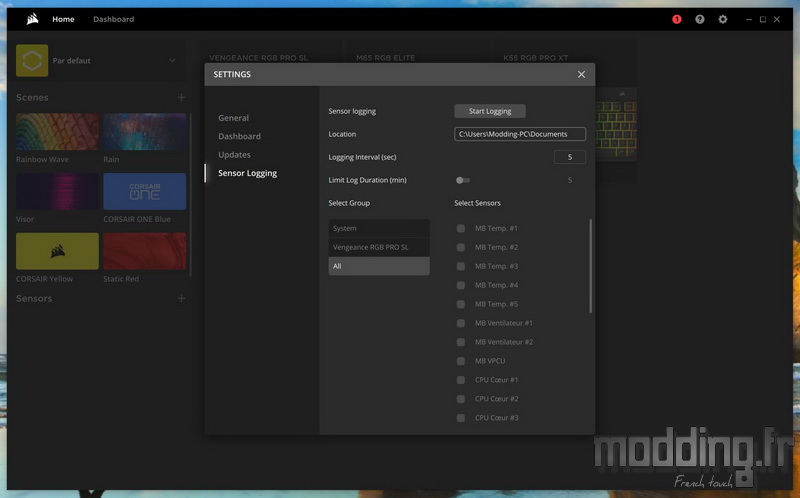
Task: Check the MB Temp. #1 sensor
Action: [x=461, y=228]
